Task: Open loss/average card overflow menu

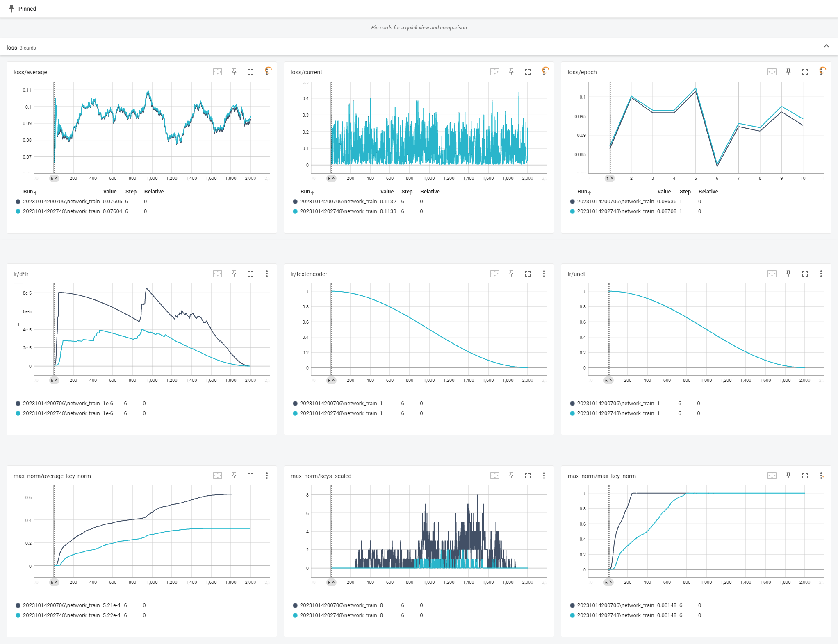Action: [x=268, y=71]
